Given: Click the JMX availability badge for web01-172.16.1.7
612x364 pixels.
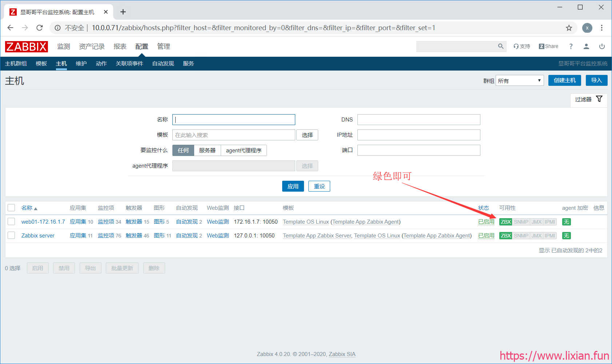Looking at the screenshot, I should pos(537,222).
